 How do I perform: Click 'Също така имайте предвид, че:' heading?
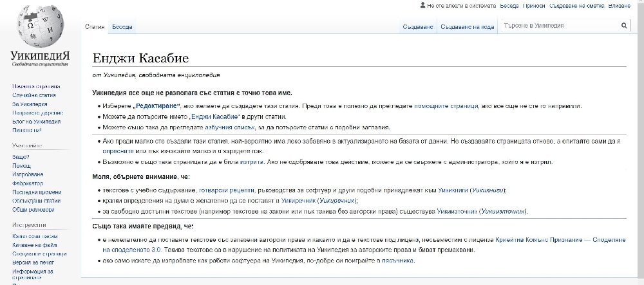point(143,226)
